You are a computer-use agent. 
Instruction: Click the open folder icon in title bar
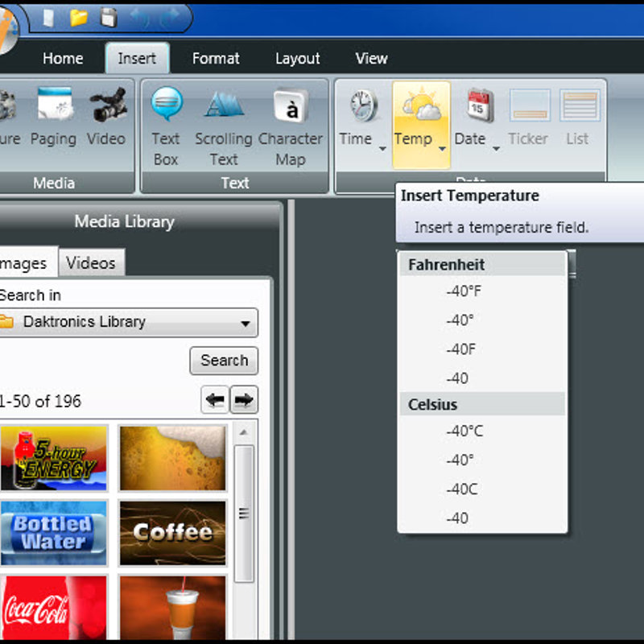pos(79,17)
